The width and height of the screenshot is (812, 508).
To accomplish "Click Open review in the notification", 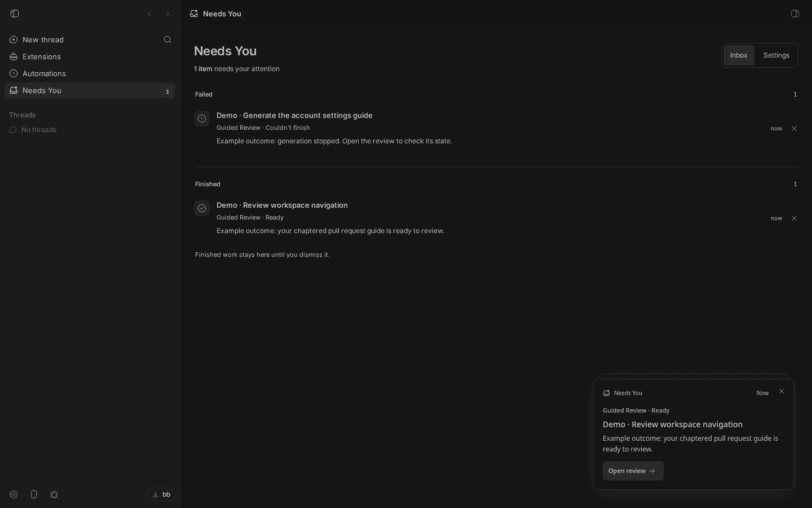I will [x=633, y=471].
